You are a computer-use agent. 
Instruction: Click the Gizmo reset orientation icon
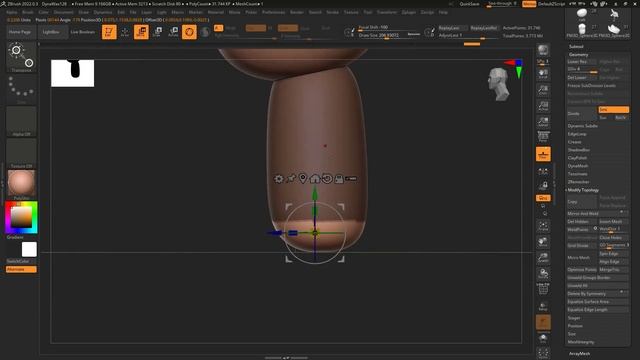[x=327, y=179]
